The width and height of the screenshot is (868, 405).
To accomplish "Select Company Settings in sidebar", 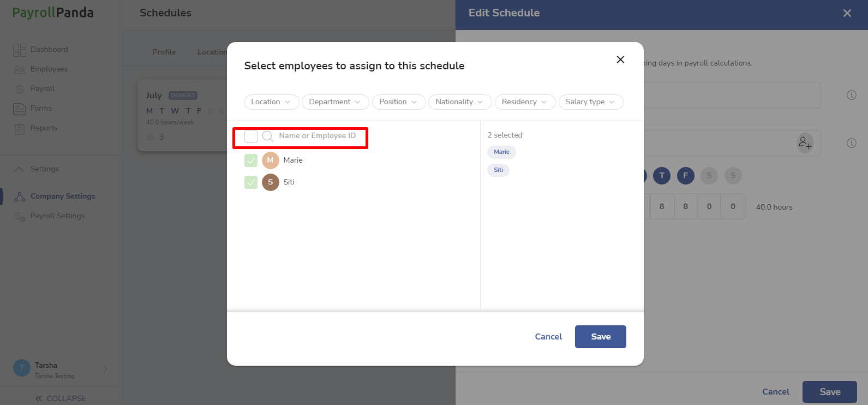I will click(x=63, y=196).
